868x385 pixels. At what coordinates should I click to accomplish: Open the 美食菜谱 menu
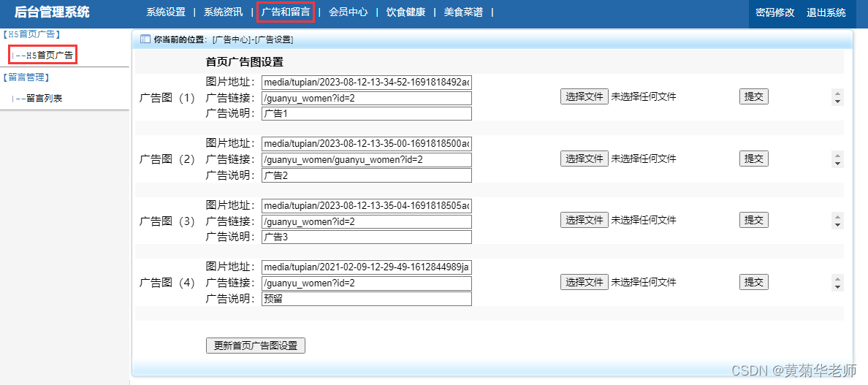pos(463,12)
